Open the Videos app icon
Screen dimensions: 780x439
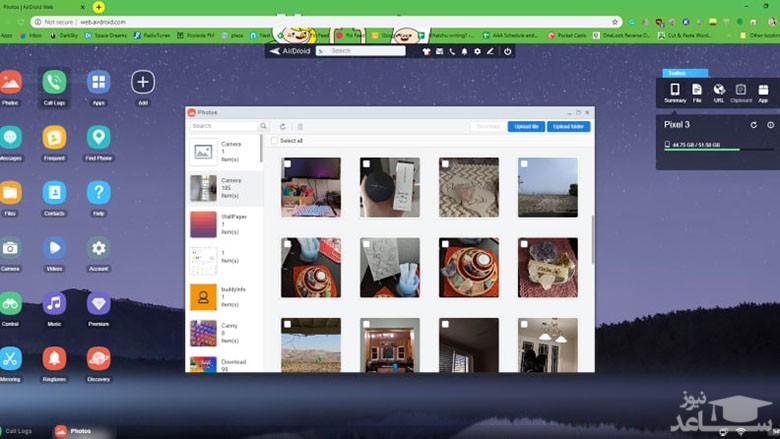tap(54, 248)
